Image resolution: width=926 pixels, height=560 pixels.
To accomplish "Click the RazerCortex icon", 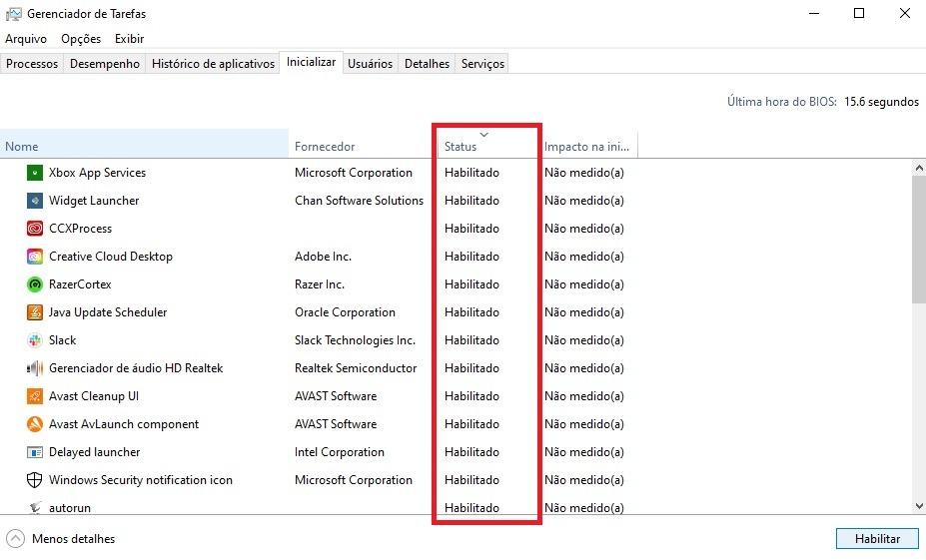I will [35, 284].
